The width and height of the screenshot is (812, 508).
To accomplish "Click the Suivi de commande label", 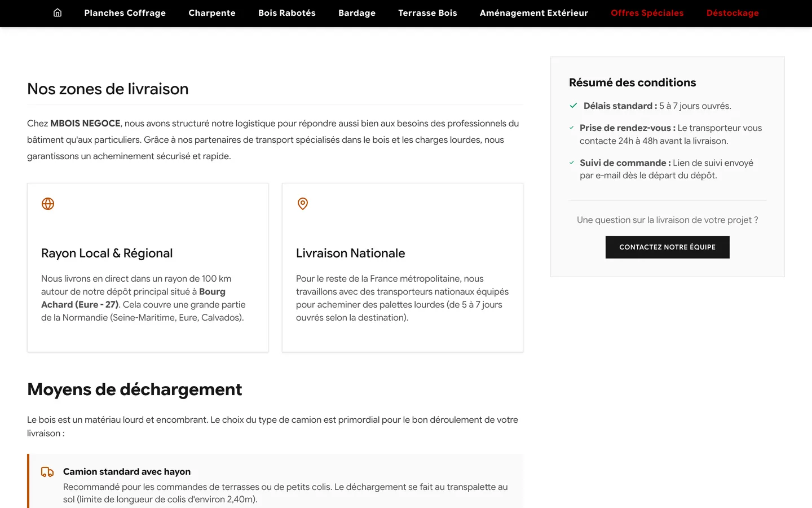I will [x=625, y=163].
